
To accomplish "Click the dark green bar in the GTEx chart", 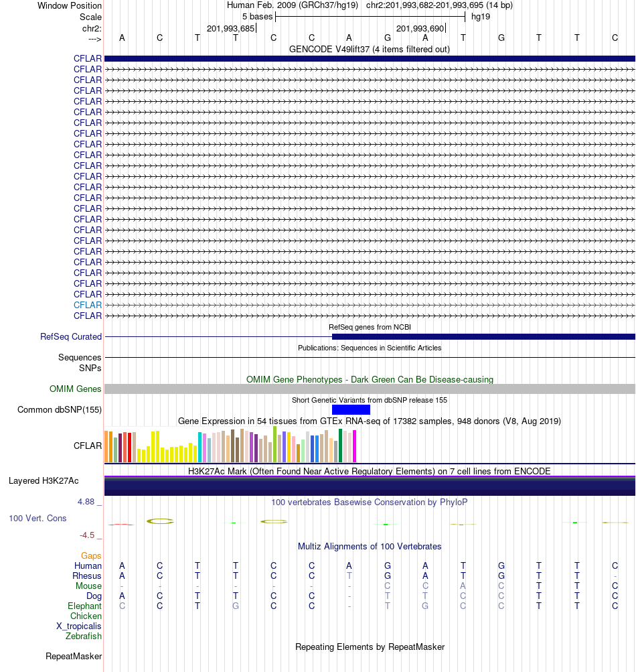I will tap(341, 446).
